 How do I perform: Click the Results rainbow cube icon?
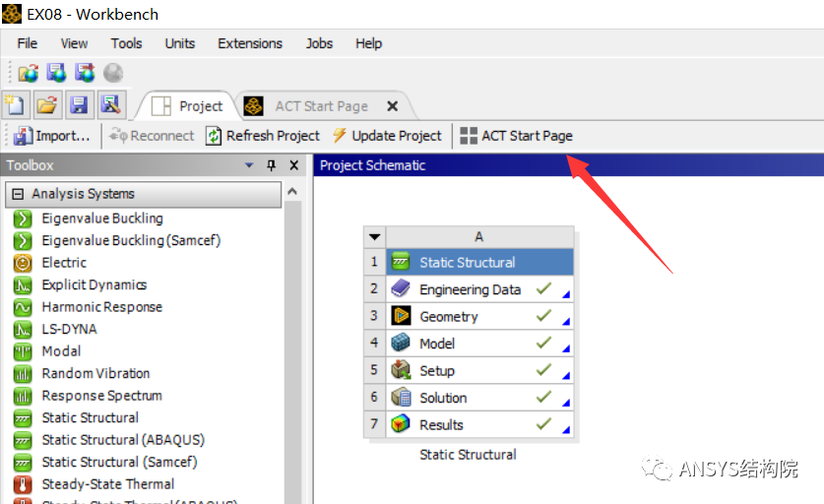[x=401, y=423]
